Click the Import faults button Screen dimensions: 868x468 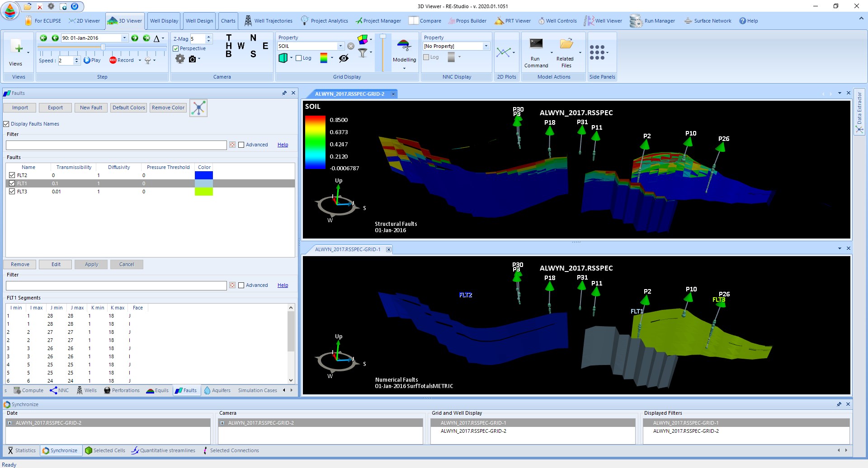pyautogui.click(x=20, y=108)
